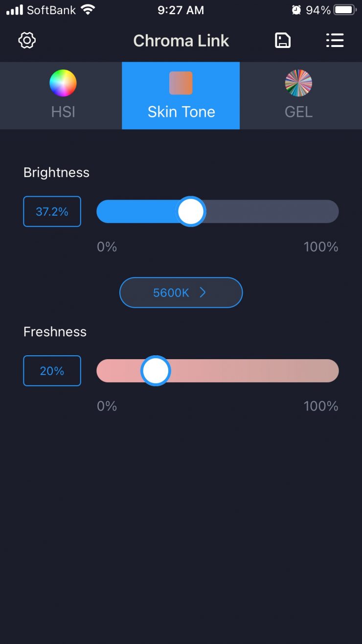Tap the 37.2% brightness value box
362x644 pixels.
[52, 211]
